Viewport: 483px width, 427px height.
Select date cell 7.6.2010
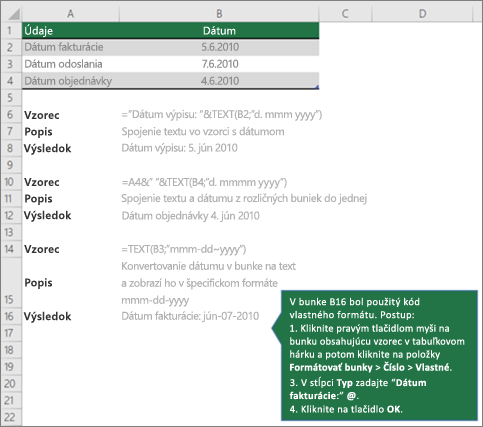tap(219, 64)
